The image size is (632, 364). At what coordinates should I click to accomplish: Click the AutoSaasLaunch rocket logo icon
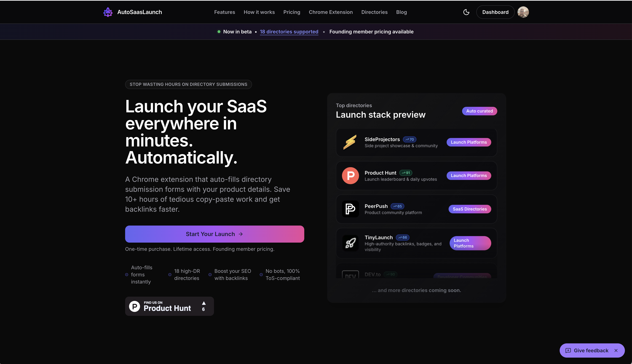108,12
